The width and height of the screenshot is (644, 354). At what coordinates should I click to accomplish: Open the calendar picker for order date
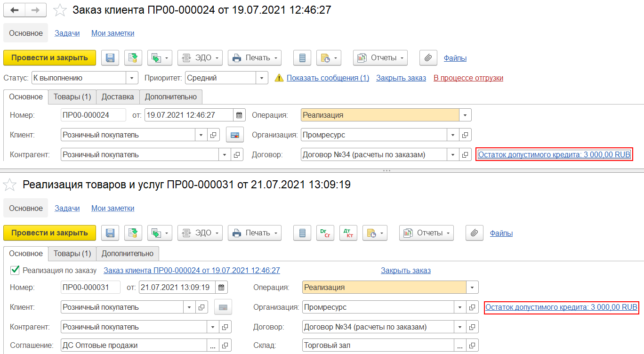pyautogui.click(x=239, y=115)
